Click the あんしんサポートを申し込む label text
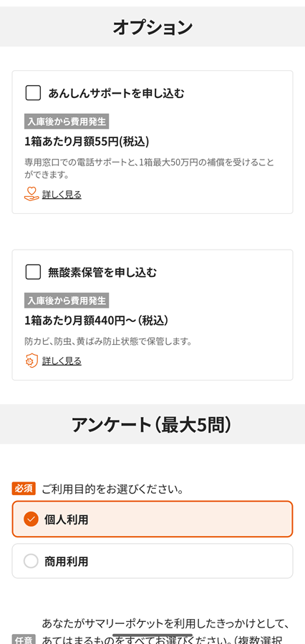Viewport: 305px width, 644px height. pos(116,93)
